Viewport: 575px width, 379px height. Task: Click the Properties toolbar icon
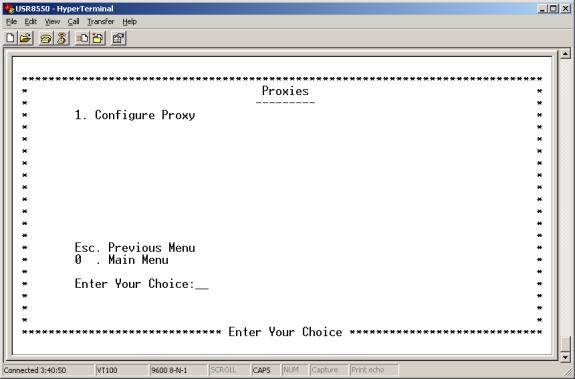[x=118, y=38]
